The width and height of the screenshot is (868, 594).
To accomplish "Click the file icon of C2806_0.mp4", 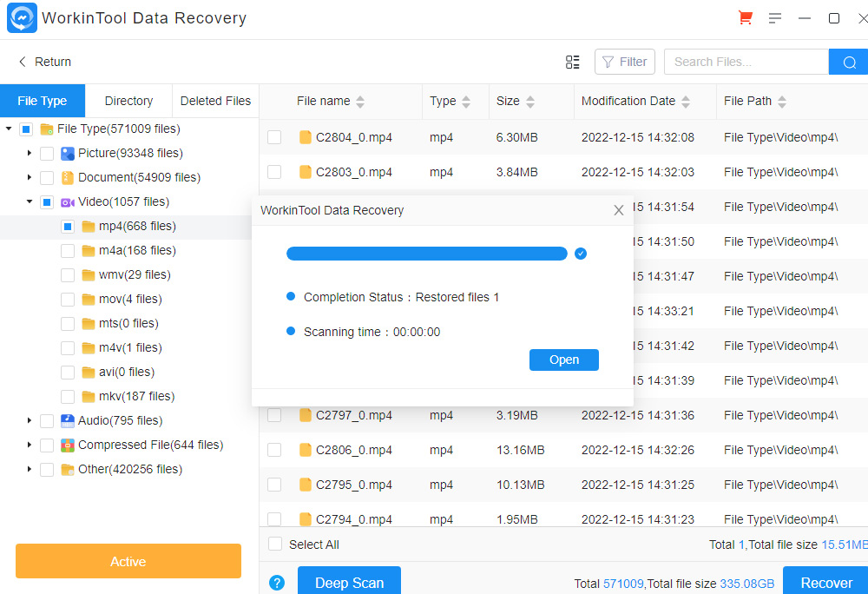I will (305, 450).
